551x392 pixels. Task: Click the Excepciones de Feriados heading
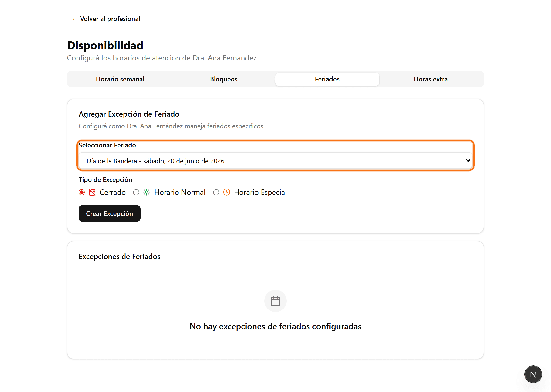tap(120, 256)
